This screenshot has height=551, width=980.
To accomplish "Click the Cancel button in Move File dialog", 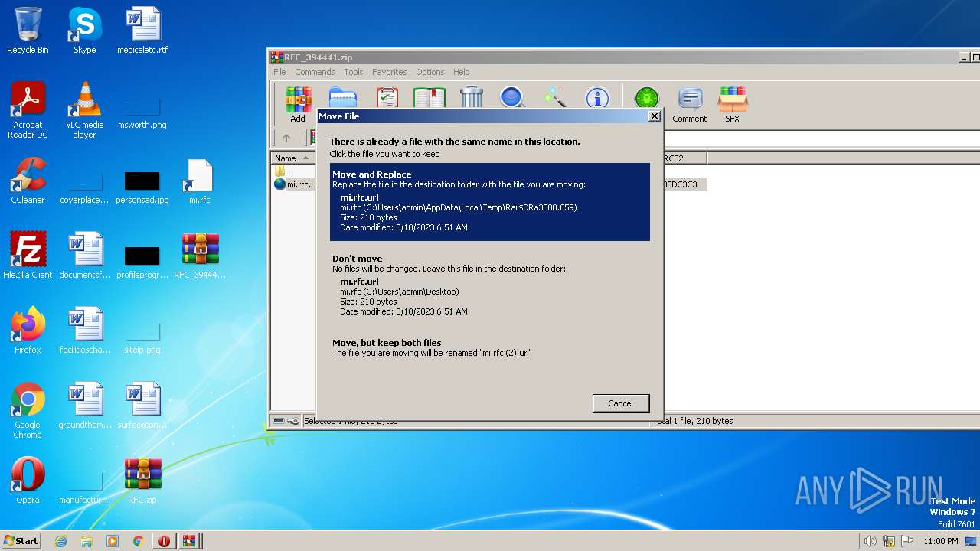I will click(621, 403).
